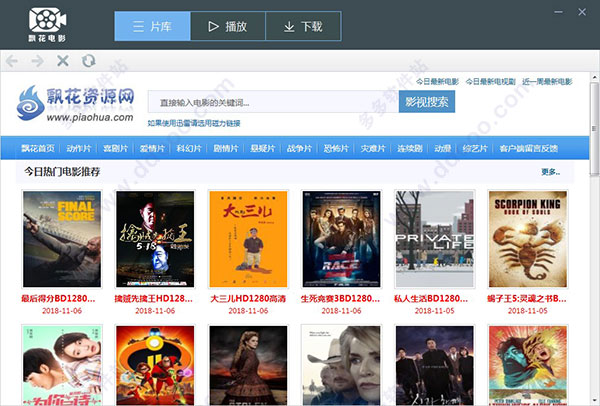Select 喜剧片 category
The image size is (600, 406).
pyautogui.click(x=115, y=148)
